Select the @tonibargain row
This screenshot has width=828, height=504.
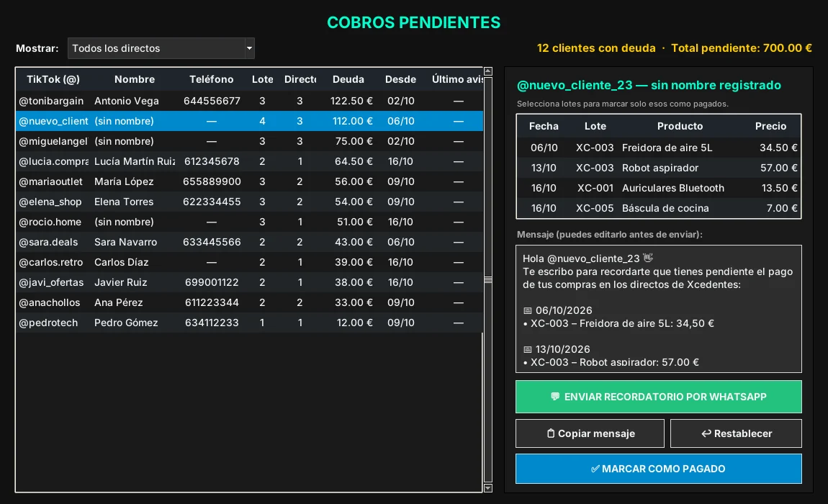(x=249, y=101)
